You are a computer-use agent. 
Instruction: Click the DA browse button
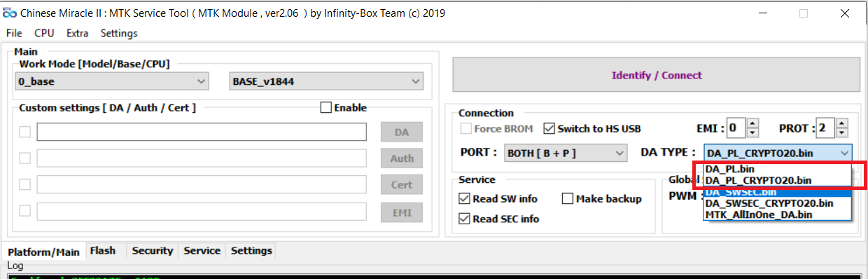(x=402, y=132)
